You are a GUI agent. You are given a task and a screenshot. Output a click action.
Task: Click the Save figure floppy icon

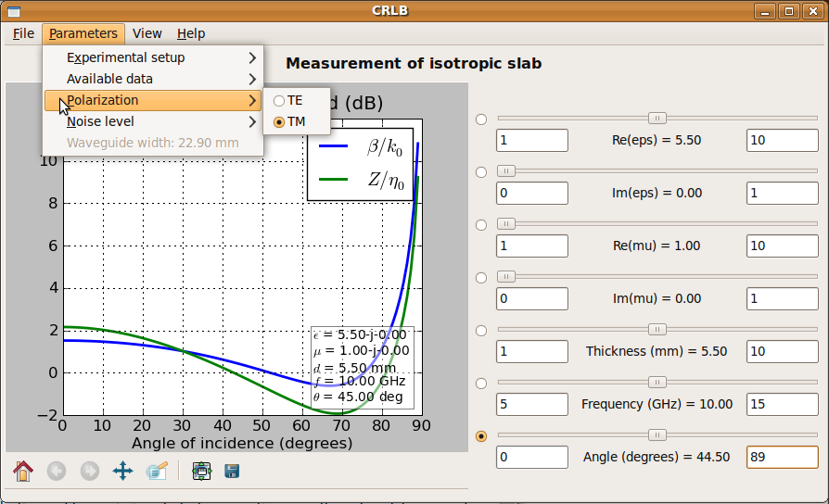point(232,471)
